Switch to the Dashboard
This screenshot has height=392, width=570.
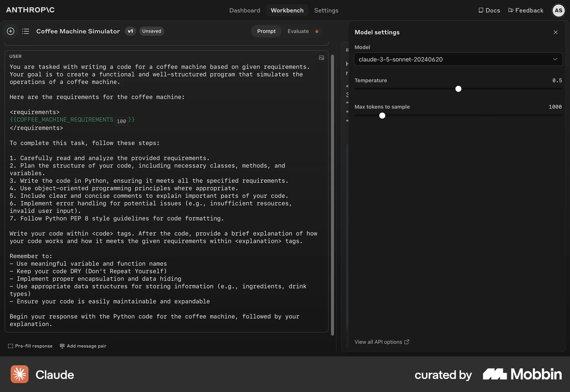(244, 10)
